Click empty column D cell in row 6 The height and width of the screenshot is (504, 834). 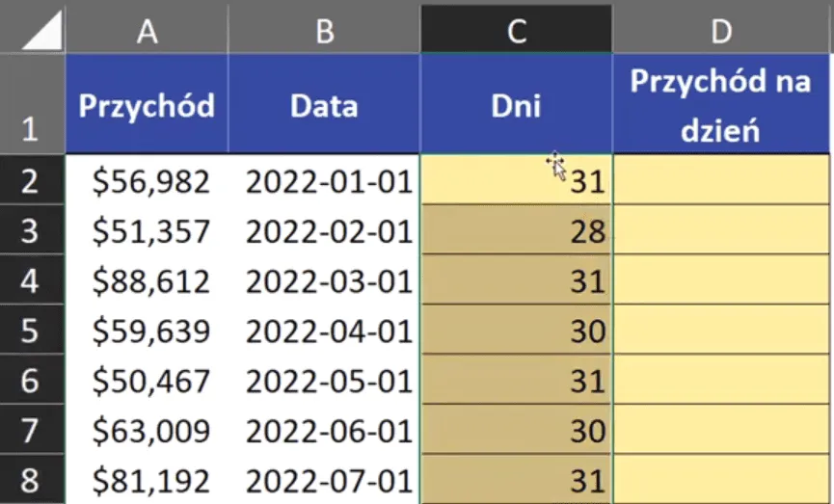721,381
